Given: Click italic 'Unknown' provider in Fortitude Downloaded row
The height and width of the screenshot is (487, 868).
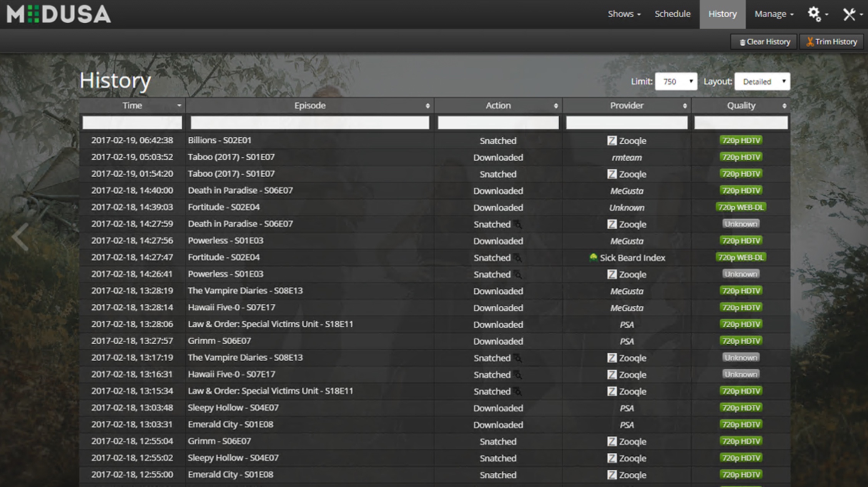Looking at the screenshot, I should point(627,207).
